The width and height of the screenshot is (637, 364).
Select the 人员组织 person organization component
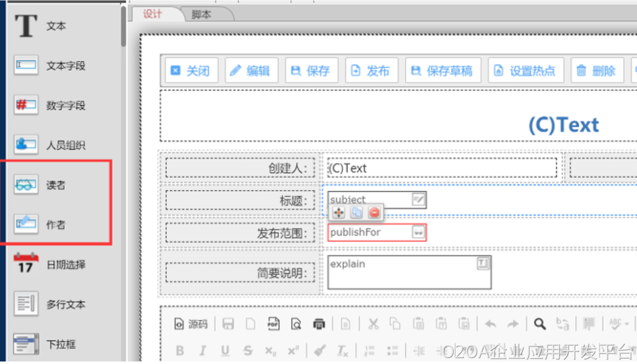tap(26, 144)
